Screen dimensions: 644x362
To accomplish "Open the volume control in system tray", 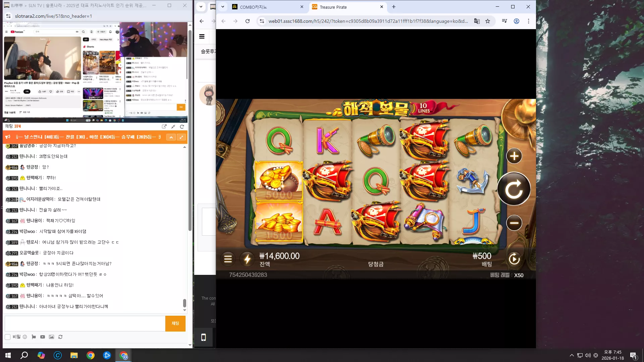I will [x=588, y=355].
